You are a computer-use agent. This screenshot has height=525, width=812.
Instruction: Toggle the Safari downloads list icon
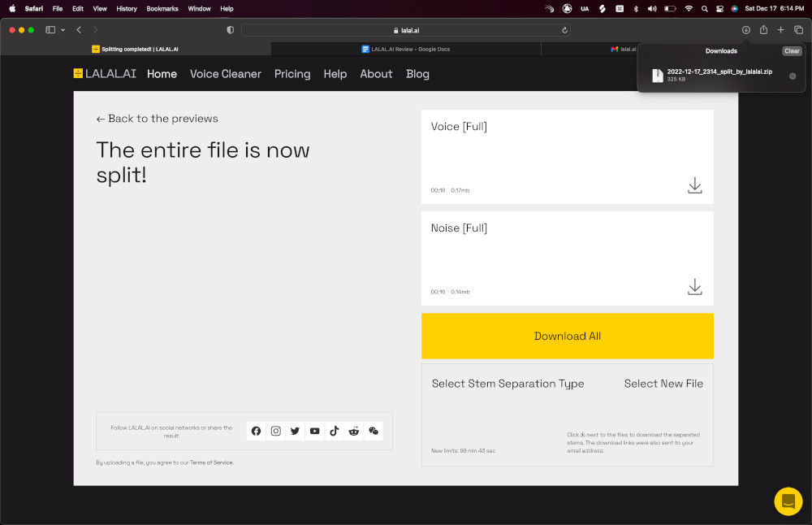(x=745, y=30)
